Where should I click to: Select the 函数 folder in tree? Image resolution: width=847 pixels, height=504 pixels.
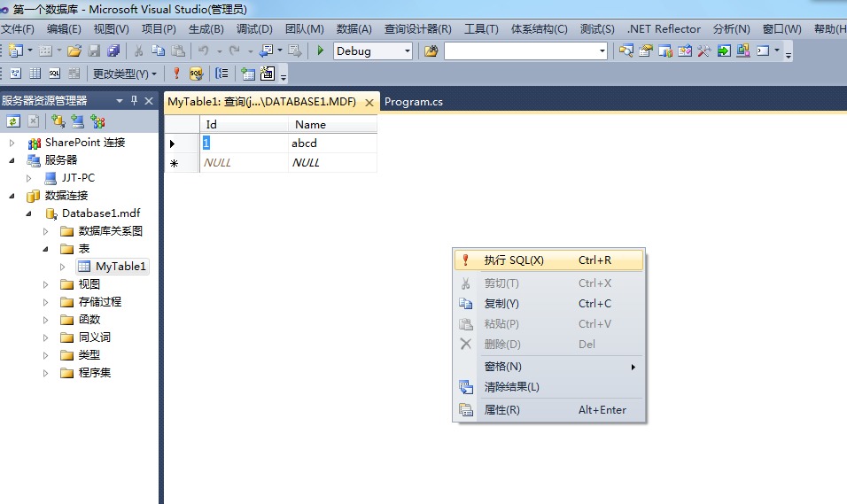tap(89, 320)
